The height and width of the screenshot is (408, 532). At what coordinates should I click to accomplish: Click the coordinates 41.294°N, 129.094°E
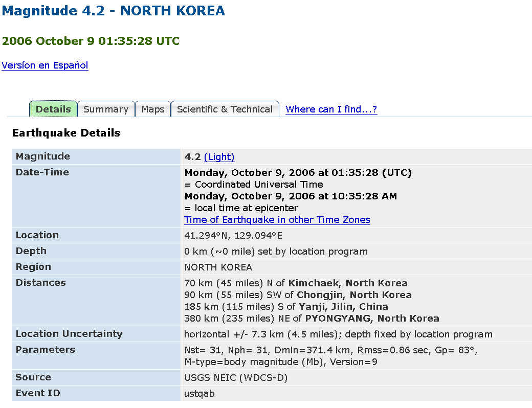233,236
